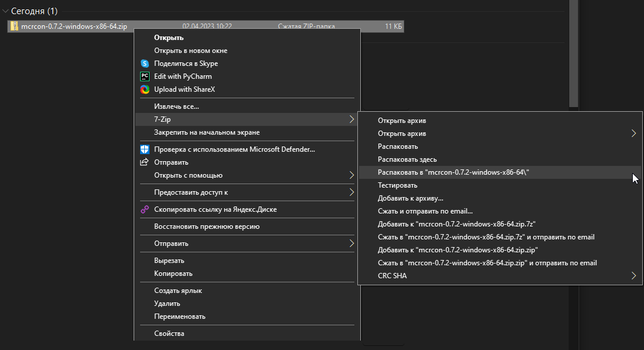Click the ZIP file icon of mcrcon archive
This screenshot has height=350, width=644.
[14, 26]
